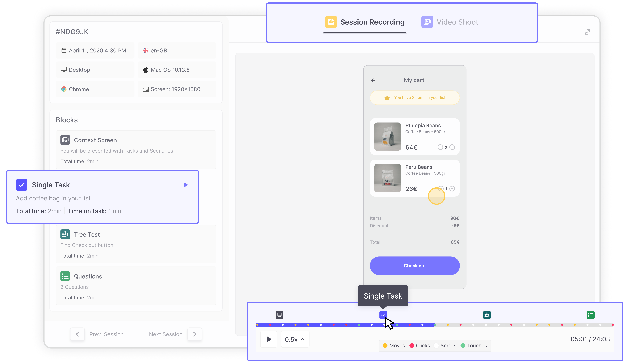The image size is (644, 363).
Task: Click the Prev. Session label
Action: tap(106, 334)
